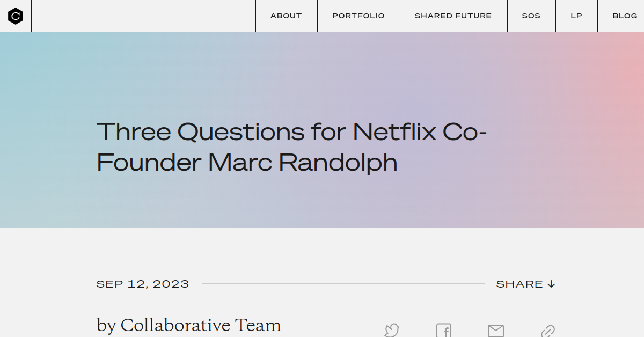Visit the Blog section
This screenshot has height=337, width=644.
(x=625, y=16)
